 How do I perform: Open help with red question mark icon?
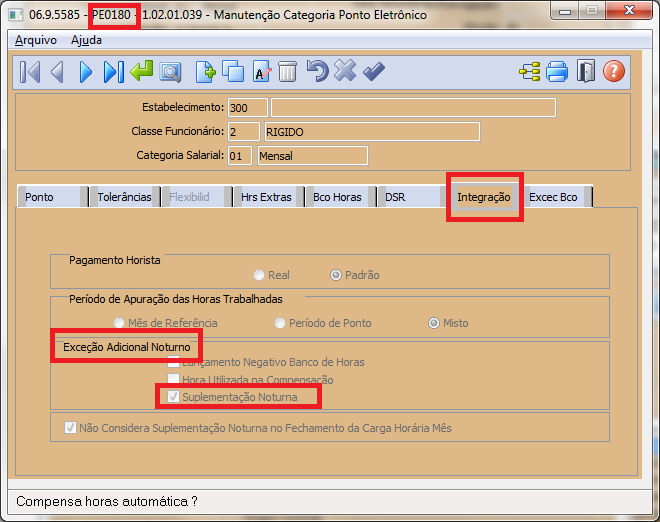(x=614, y=71)
